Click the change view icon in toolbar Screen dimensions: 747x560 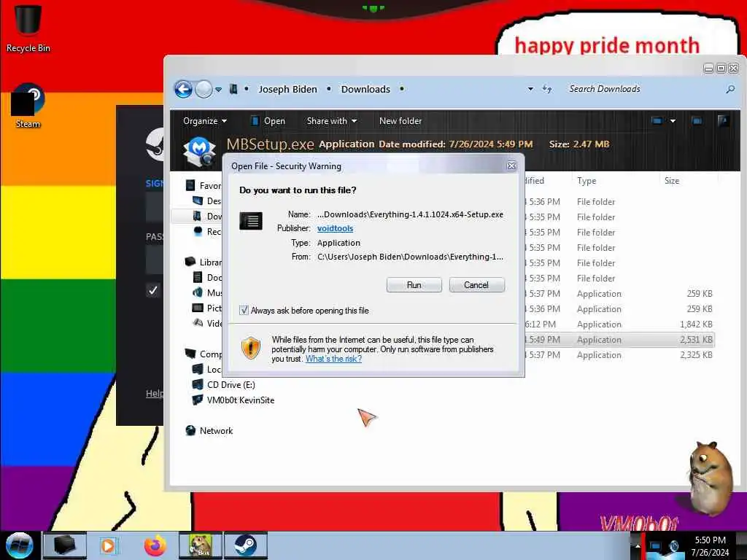[657, 121]
